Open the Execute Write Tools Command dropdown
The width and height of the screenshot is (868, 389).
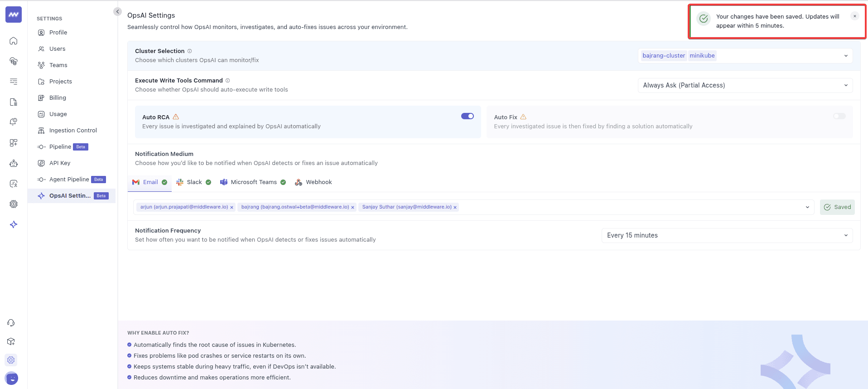[x=845, y=85]
